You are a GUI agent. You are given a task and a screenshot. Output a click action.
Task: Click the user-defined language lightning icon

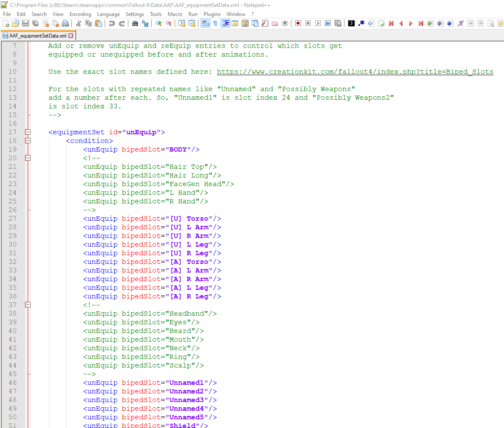[235, 23]
